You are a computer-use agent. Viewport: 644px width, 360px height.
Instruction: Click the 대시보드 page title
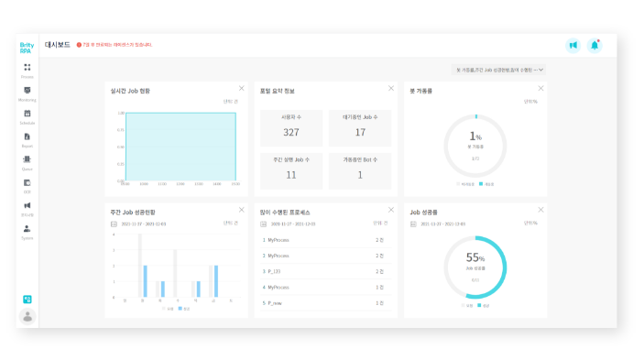pyautogui.click(x=58, y=45)
